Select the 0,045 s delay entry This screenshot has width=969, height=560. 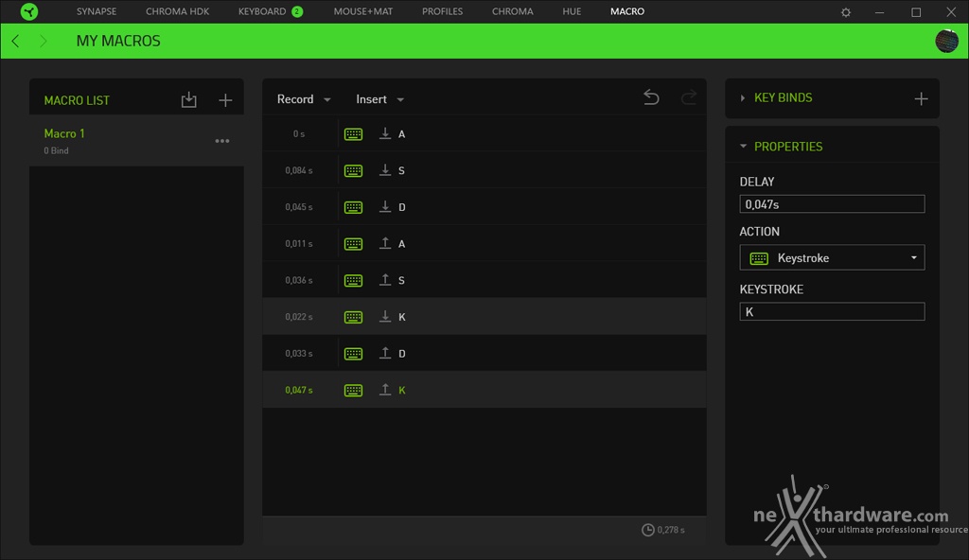pos(299,207)
